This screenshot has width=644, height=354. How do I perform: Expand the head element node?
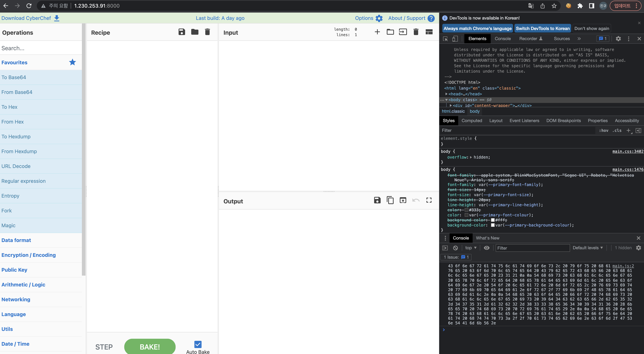point(446,94)
